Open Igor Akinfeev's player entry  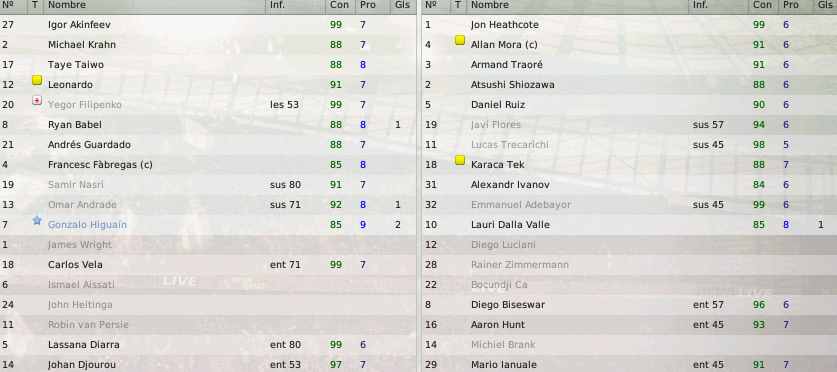(x=79, y=25)
